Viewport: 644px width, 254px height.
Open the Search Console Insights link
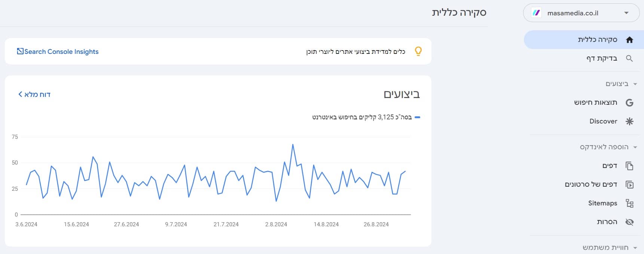pos(58,52)
